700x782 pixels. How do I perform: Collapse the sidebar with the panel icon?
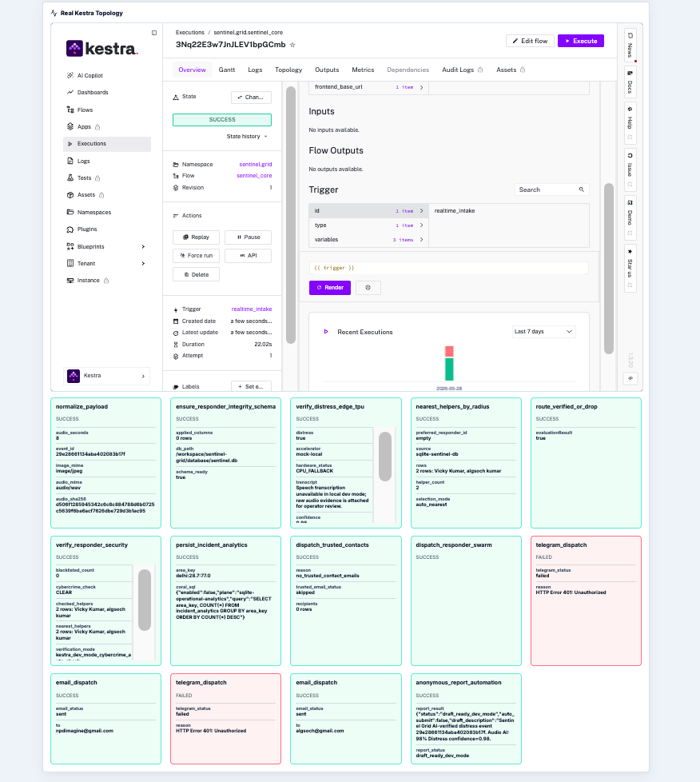point(154,33)
